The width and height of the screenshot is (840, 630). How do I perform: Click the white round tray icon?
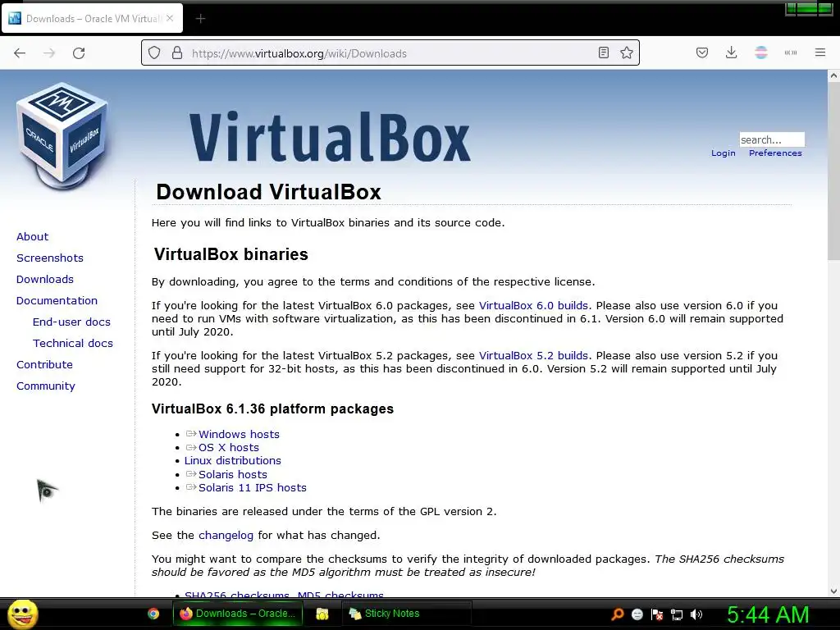pyautogui.click(x=637, y=614)
